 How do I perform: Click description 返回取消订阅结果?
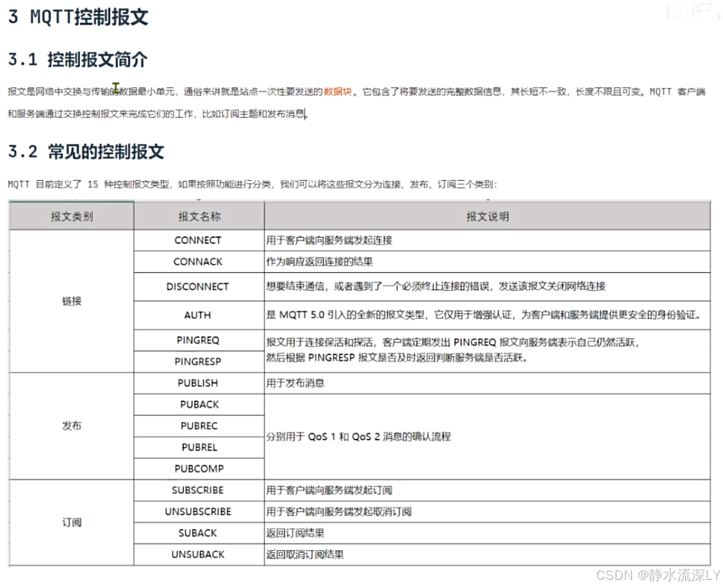click(305, 555)
